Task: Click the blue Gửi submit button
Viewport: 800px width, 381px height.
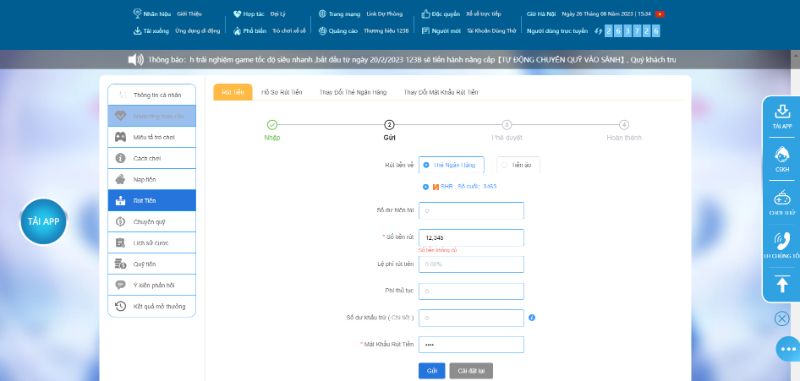Action: tap(432, 371)
